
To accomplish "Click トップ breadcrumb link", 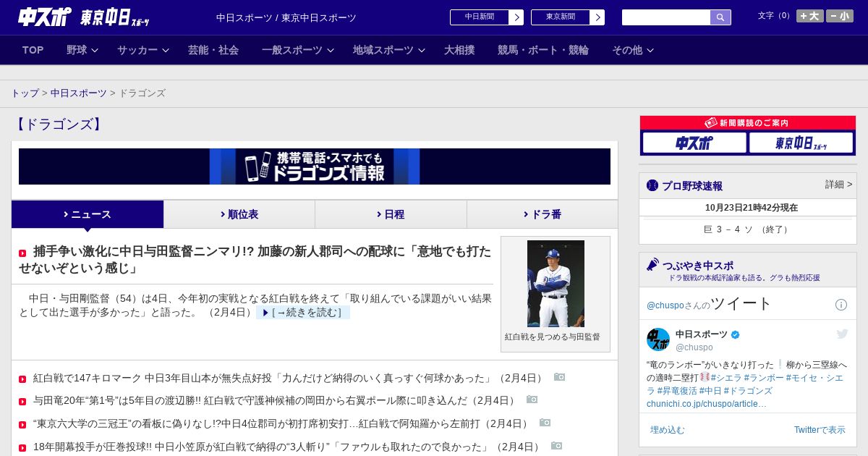I will tap(25, 93).
